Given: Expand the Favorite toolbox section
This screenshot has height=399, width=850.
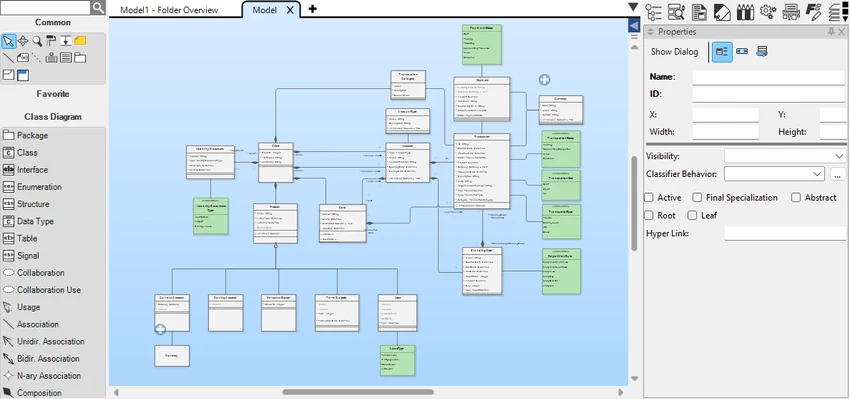Looking at the screenshot, I should click(x=53, y=94).
